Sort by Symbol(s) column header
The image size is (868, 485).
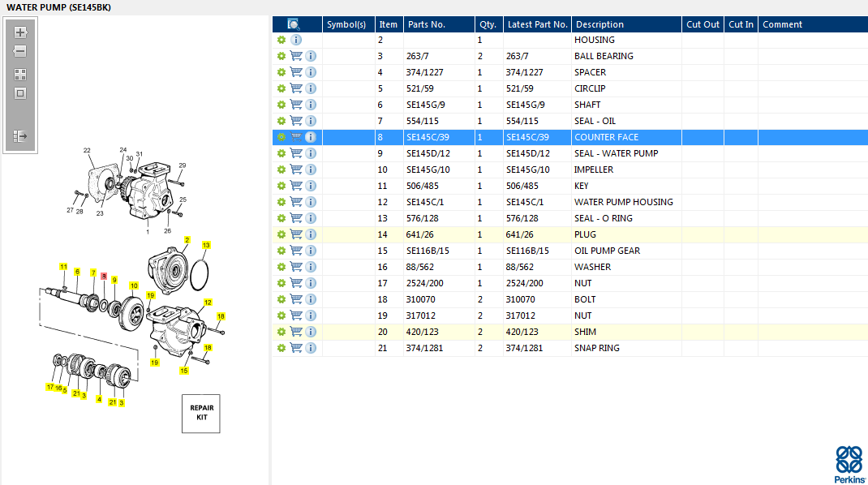(x=349, y=24)
